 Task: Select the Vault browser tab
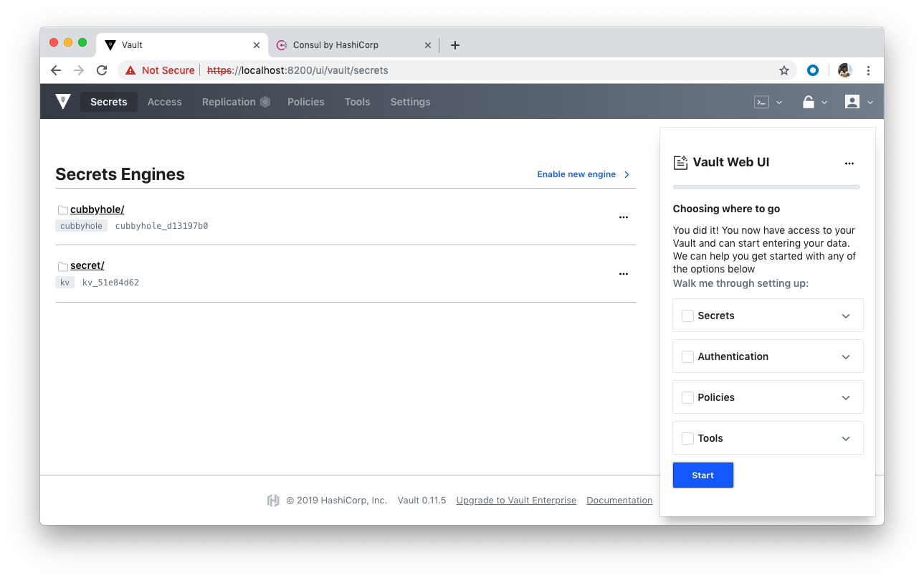point(182,45)
